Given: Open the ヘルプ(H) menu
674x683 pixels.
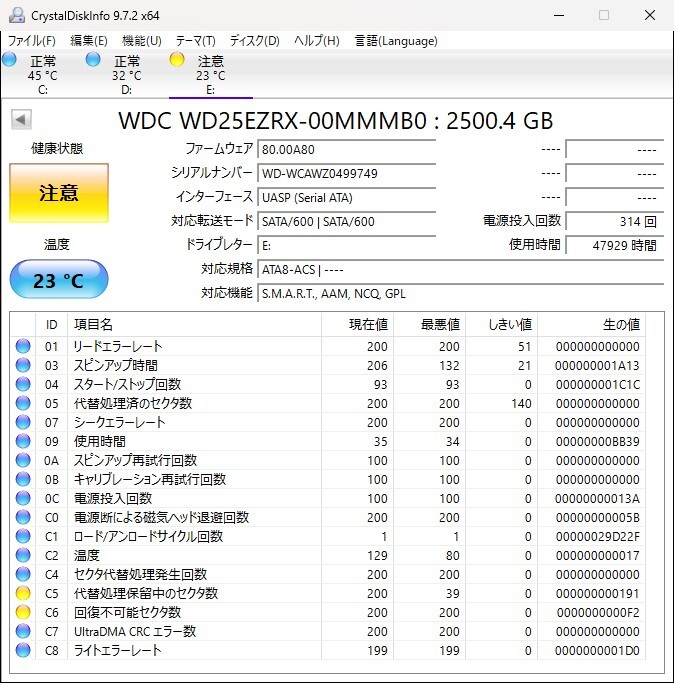Looking at the screenshot, I should coord(317,41).
